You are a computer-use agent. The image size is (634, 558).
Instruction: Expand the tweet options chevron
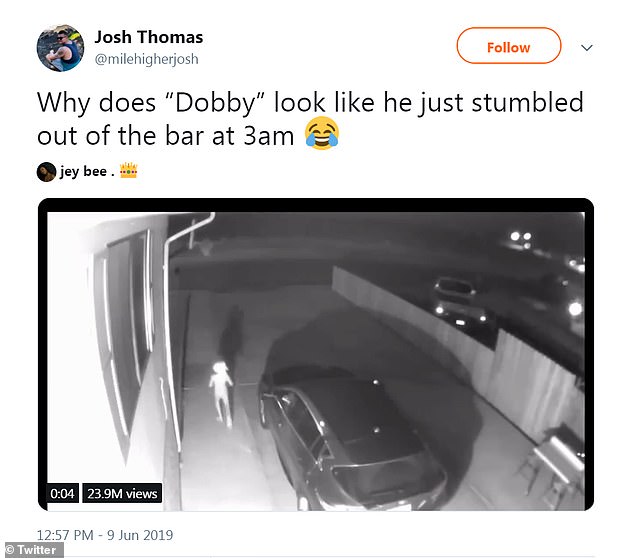click(587, 48)
